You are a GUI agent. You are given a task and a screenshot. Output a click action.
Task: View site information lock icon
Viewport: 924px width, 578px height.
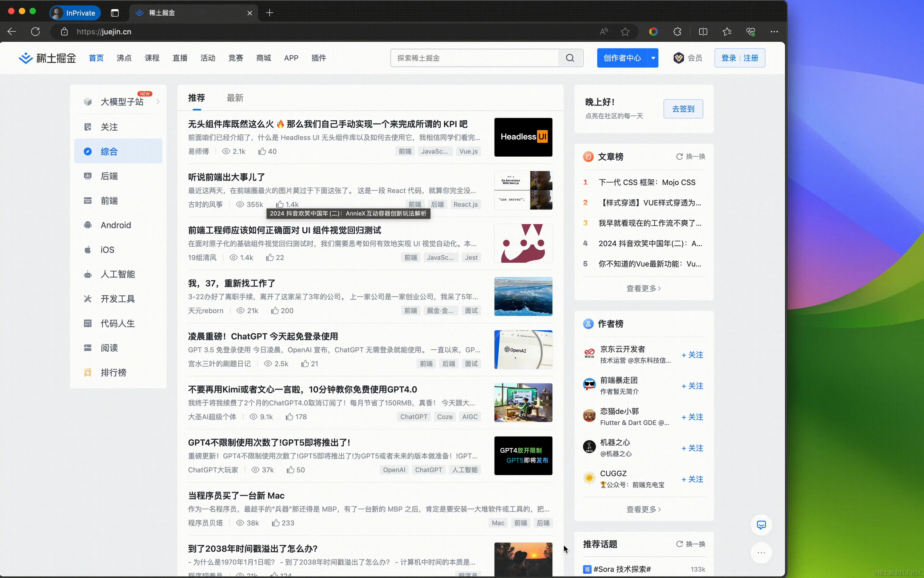[64, 32]
